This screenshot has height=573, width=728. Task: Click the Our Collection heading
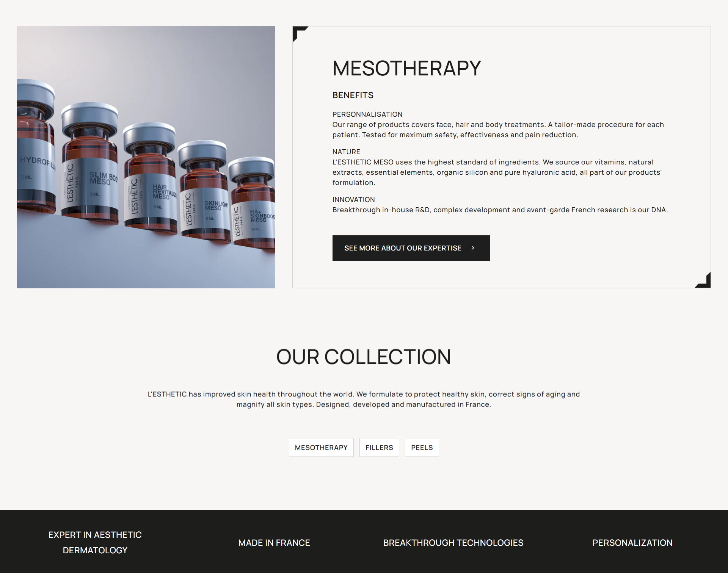pyautogui.click(x=364, y=357)
